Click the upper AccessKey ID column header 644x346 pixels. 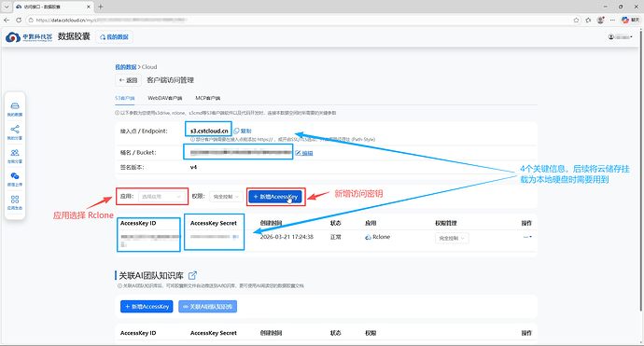[x=138, y=223]
